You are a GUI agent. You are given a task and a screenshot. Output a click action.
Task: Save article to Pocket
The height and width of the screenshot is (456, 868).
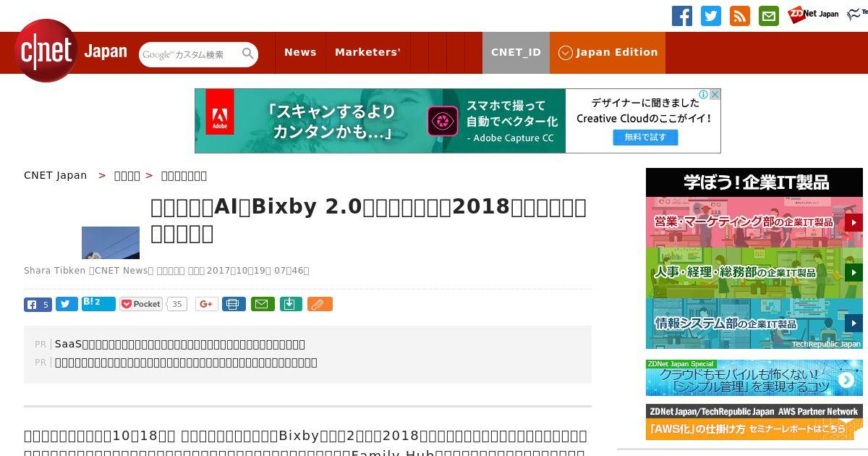[141, 304]
